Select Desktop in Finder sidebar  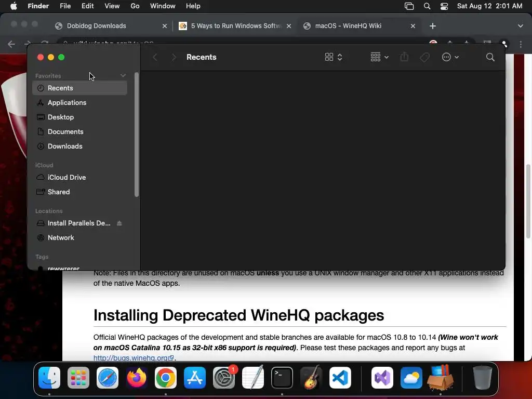pyautogui.click(x=79, y=117)
